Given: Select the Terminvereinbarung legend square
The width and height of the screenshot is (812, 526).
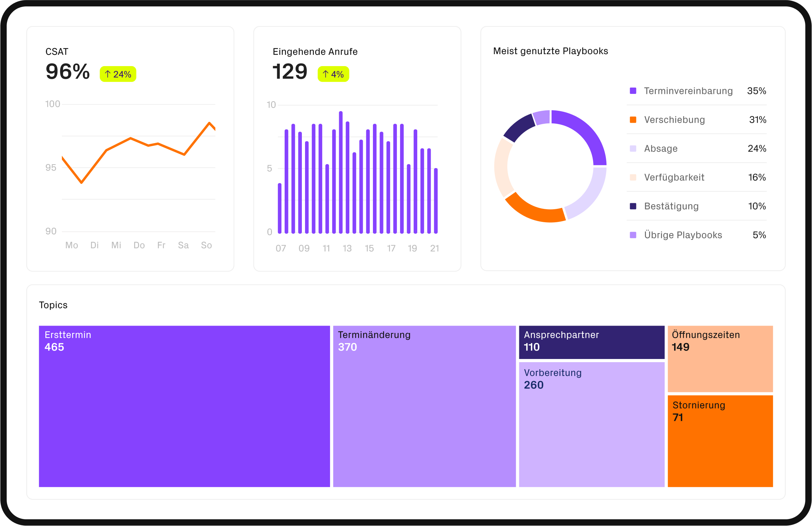Looking at the screenshot, I should [x=633, y=91].
